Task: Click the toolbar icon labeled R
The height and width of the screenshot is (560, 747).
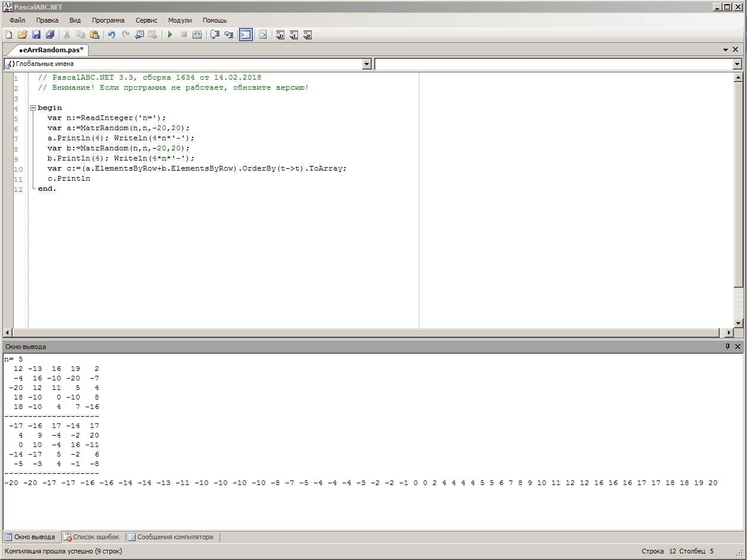Action: (307, 35)
